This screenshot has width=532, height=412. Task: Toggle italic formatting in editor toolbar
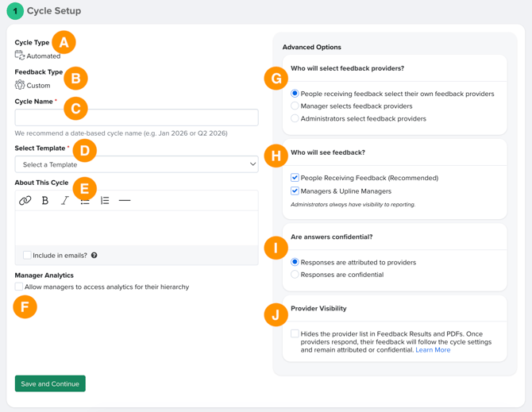click(65, 200)
